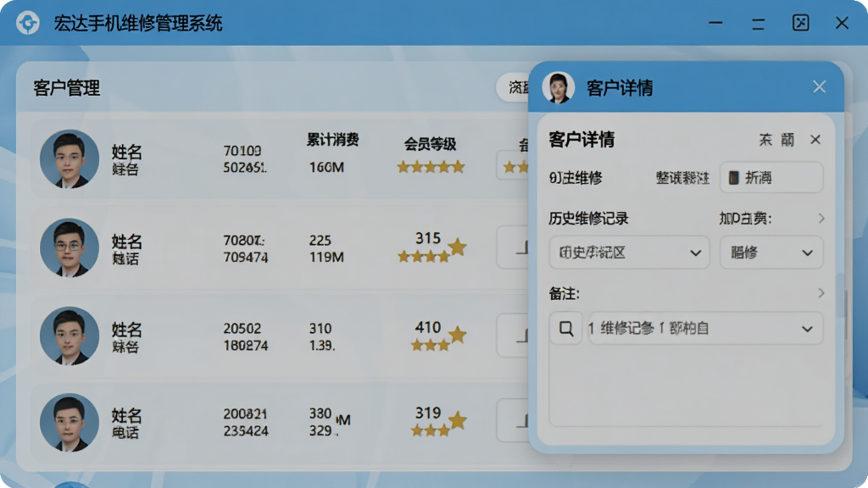Click the avatar in 客户详情 header
This screenshot has height=488, width=868.
point(558,87)
